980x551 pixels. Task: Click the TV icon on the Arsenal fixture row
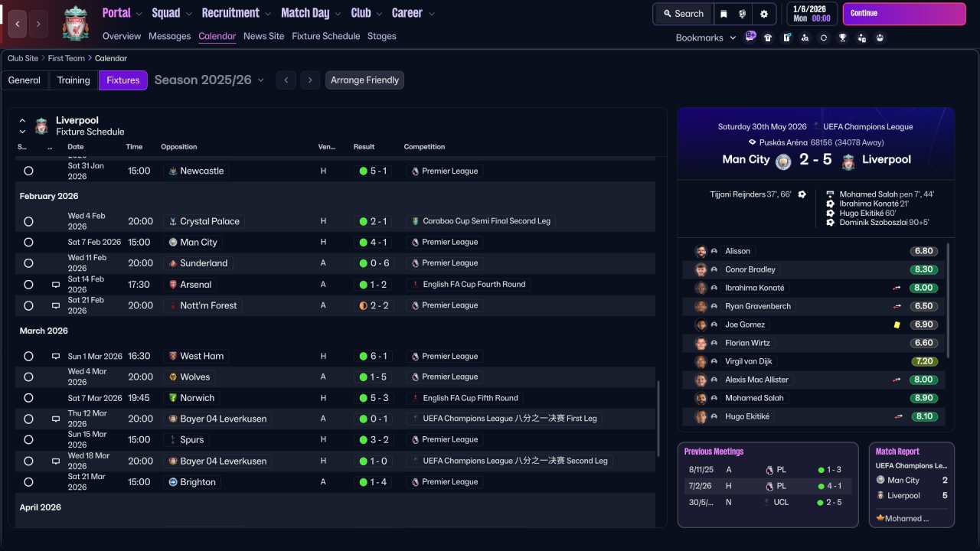click(x=56, y=285)
